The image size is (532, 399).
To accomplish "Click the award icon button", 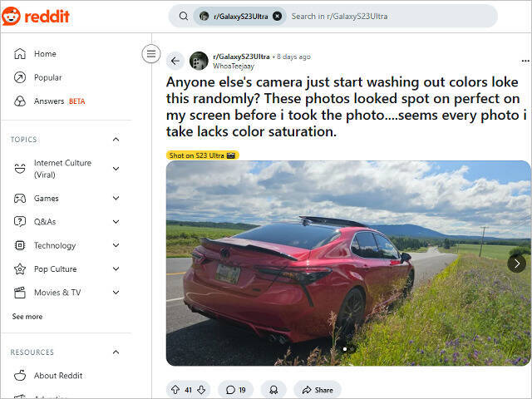I will 273,390.
